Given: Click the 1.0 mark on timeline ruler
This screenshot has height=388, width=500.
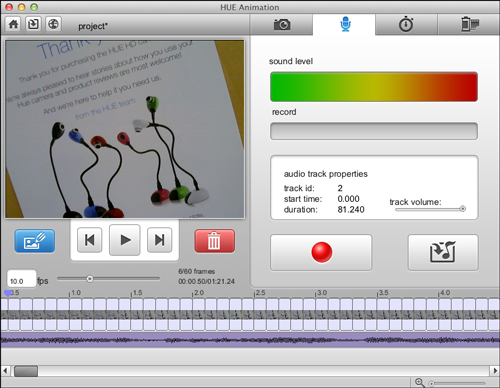Looking at the screenshot, I should 75,293.
